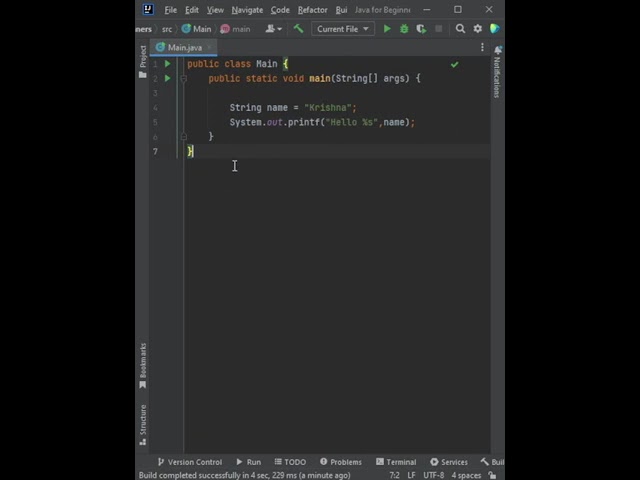Click the JetBrains toolbox colorful icon

click(x=495, y=29)
